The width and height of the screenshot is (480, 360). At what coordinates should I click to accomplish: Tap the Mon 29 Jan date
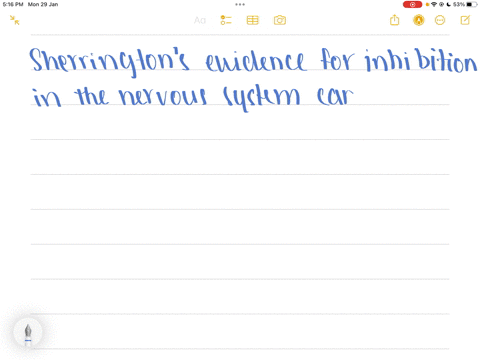(43, 4)
